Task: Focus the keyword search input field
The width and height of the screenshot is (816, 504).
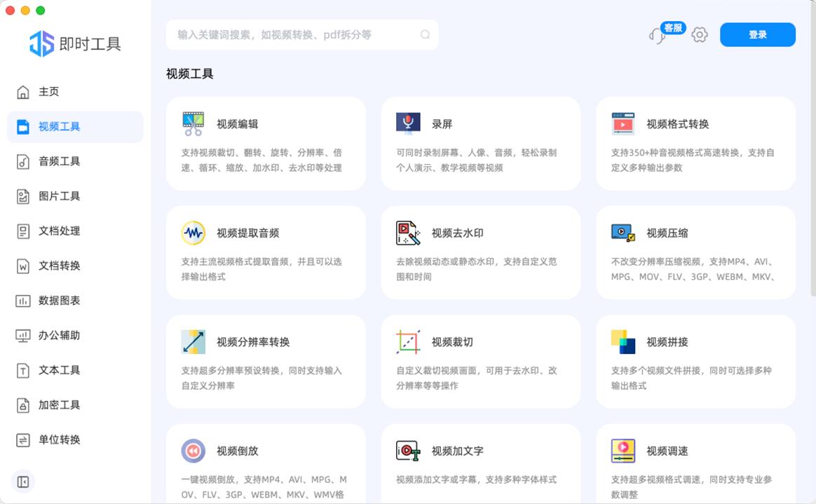Action: coord(294,35)
